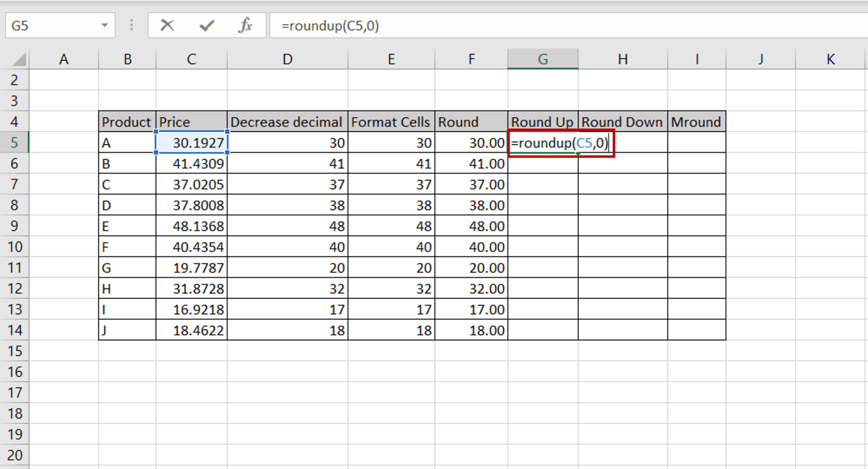Image resolution: width=868 pixels, height=469 pixels.
Task: Select the row 20 header
Action: tap(15, 455)
